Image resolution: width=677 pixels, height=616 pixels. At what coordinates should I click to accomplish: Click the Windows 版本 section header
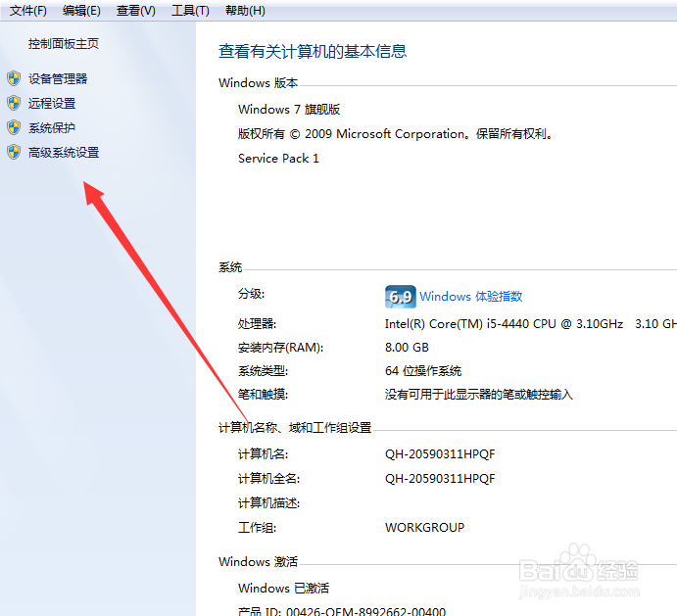coord(259,82)
